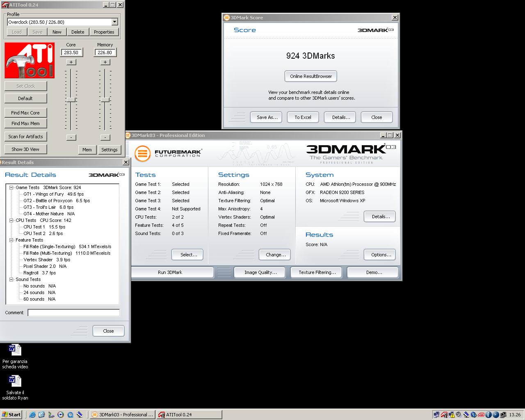Open profile Properties in ATITool
This screenshot has height=420, width=525.
(x=104, y=32)
